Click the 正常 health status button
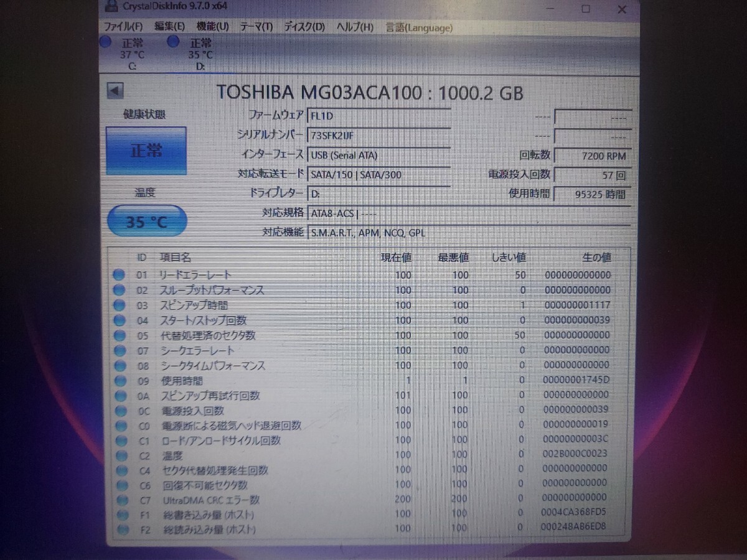The width and height of the screenshot is (747, 560). point(146,151)
